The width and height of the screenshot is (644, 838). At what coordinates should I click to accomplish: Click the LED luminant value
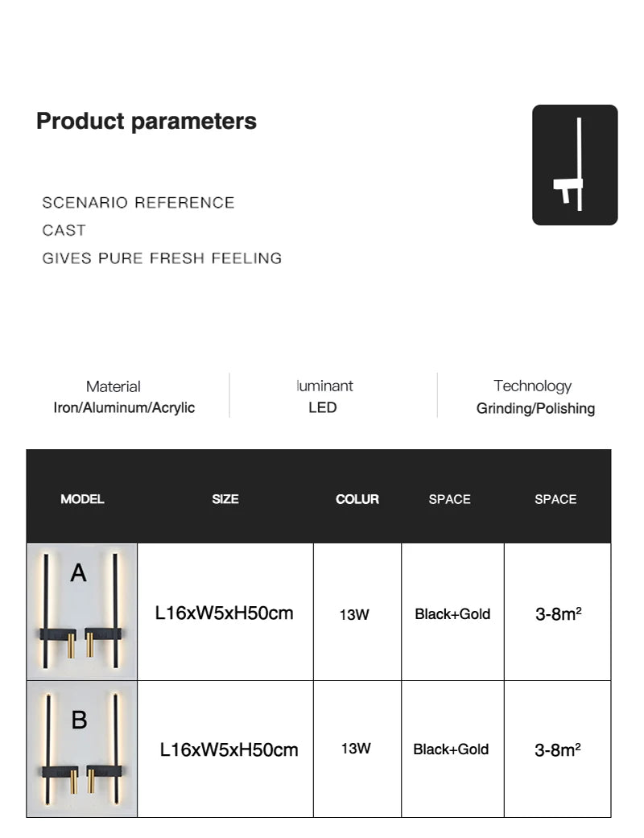[x=323, y=407]
